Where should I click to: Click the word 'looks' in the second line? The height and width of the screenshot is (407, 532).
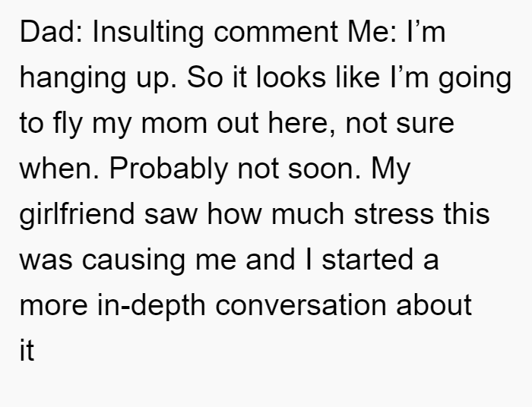(291, 77)
